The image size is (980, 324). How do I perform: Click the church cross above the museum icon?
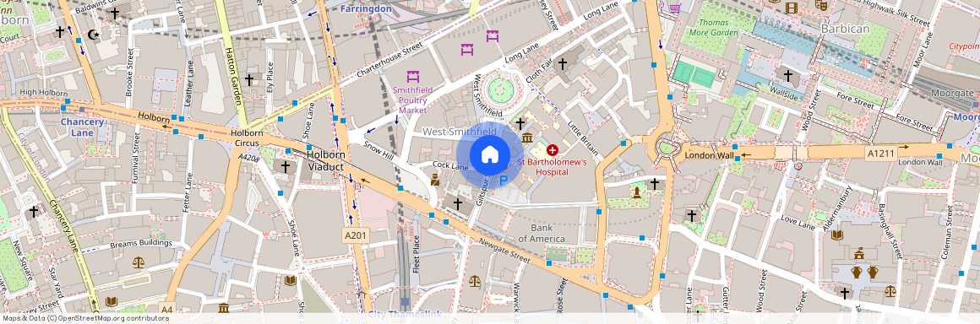coord(520,123)
